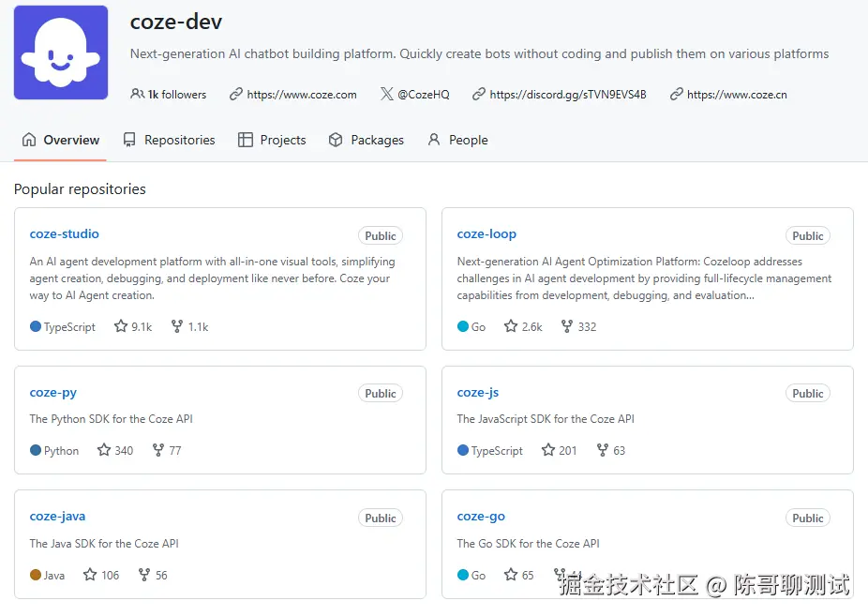
Task: Click 'The Python SDK for the Coze API' description
Action: click(112, 419)
